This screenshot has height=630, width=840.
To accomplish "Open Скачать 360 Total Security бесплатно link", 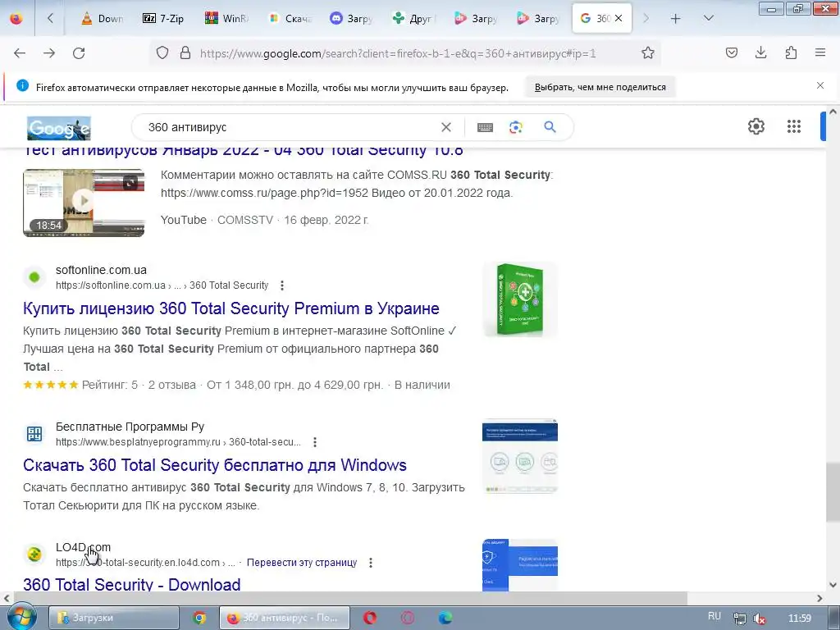I will (x=215, y=465).
